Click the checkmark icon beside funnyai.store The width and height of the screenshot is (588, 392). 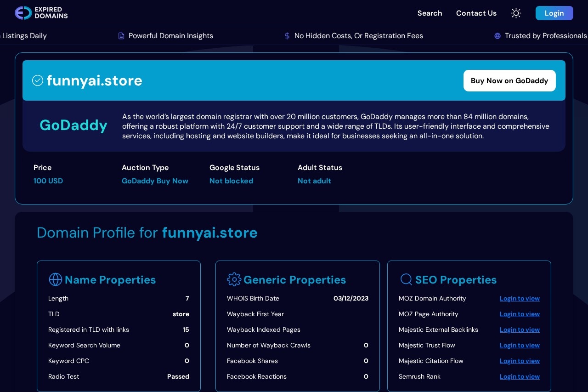click(38, 80)
